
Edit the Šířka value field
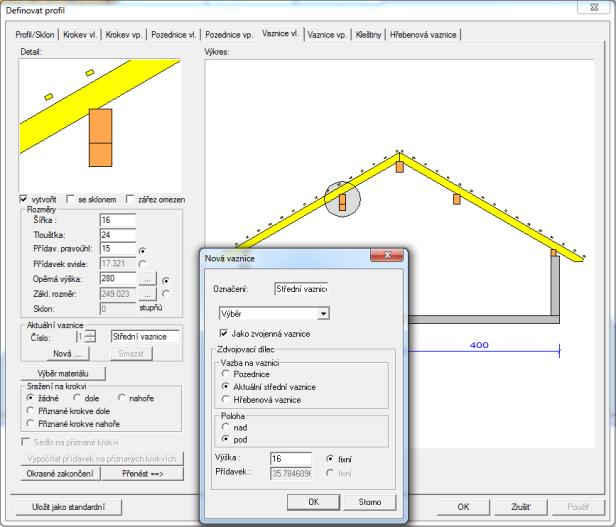click(118, 220)
